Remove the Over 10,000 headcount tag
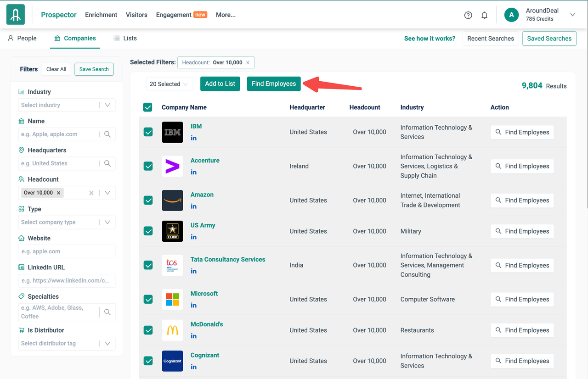Screen dimensions: 588x379 pyautogui.click(x=58, y=193)
